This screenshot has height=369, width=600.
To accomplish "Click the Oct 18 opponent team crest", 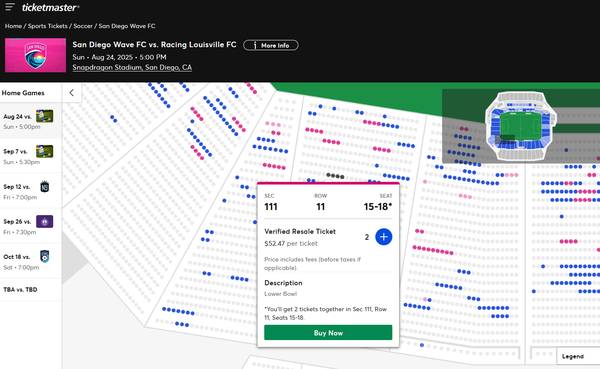I will pyautogui.click(x=45, y=256).
